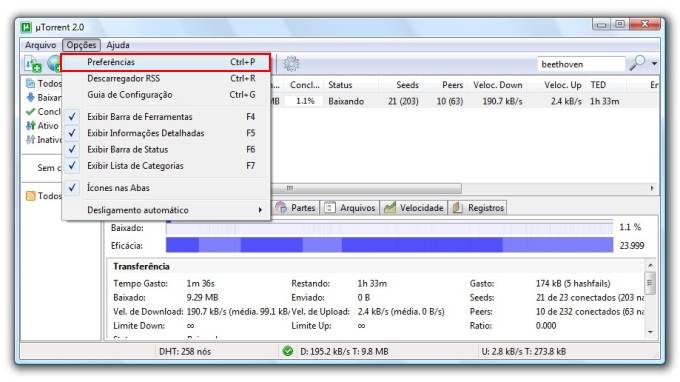Viewport: 680px width, 382px height.
Task: Click the add torrent toolbar icon
Action: [x=33, y=64]
